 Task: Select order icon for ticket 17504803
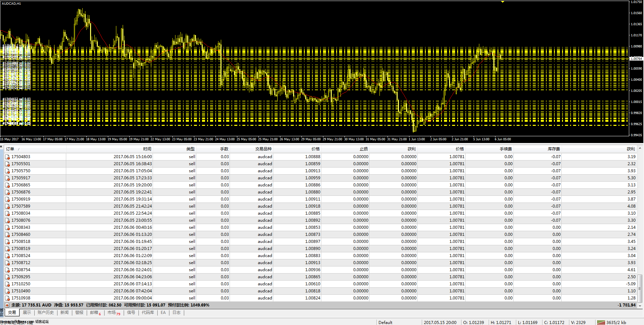point(7,157)
